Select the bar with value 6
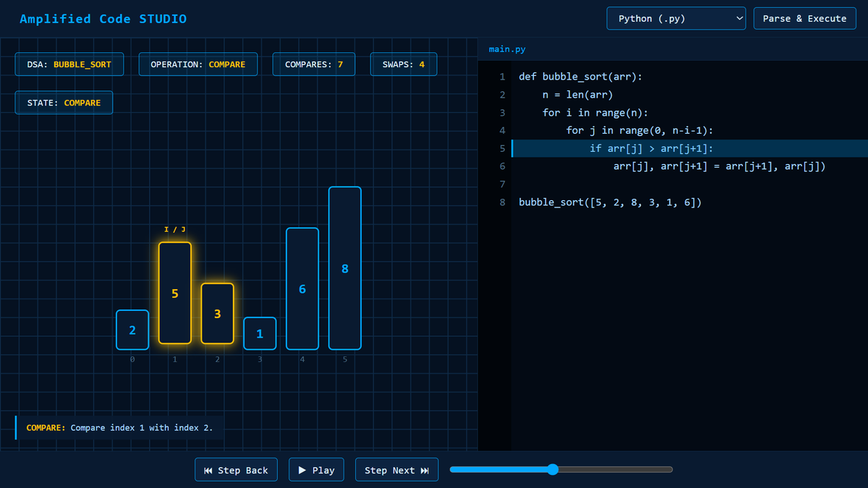The image size is (868, 488). [302, 288]
